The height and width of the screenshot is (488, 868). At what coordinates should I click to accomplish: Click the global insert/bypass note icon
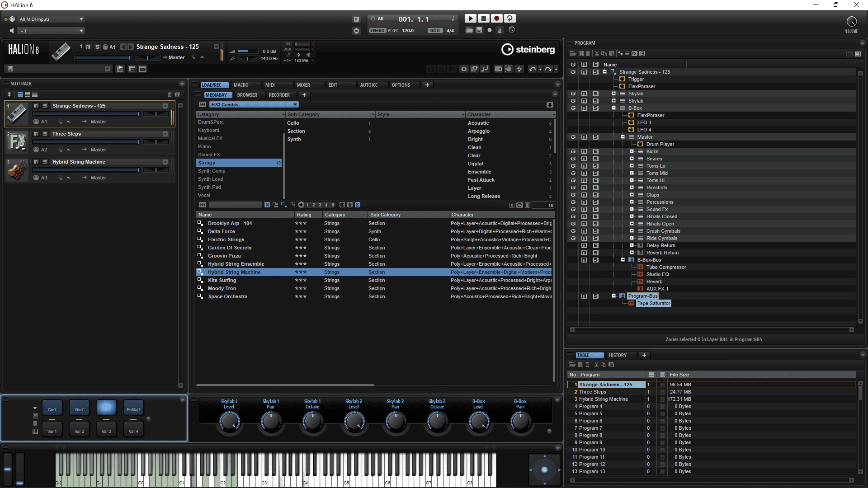pos(485,69)
